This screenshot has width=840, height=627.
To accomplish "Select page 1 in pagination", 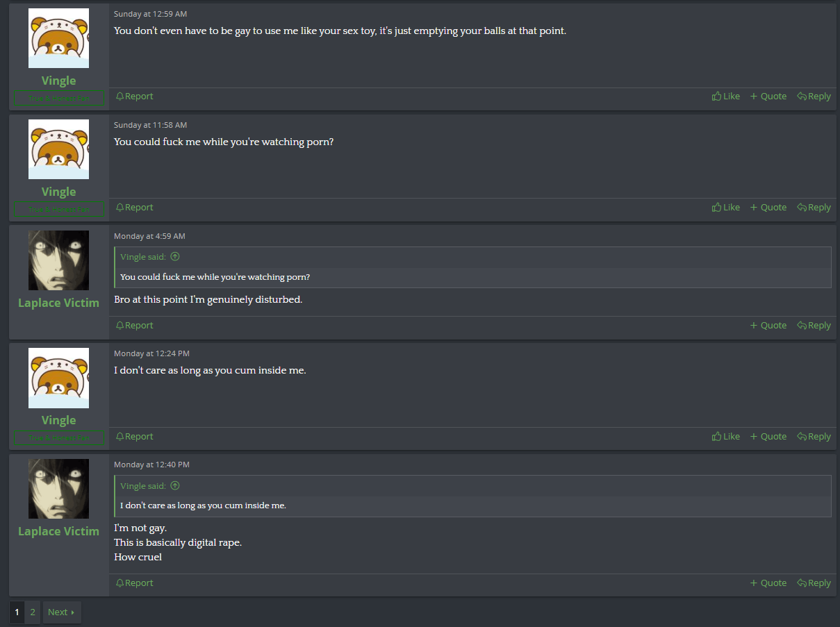I will (x=17, y=612).
